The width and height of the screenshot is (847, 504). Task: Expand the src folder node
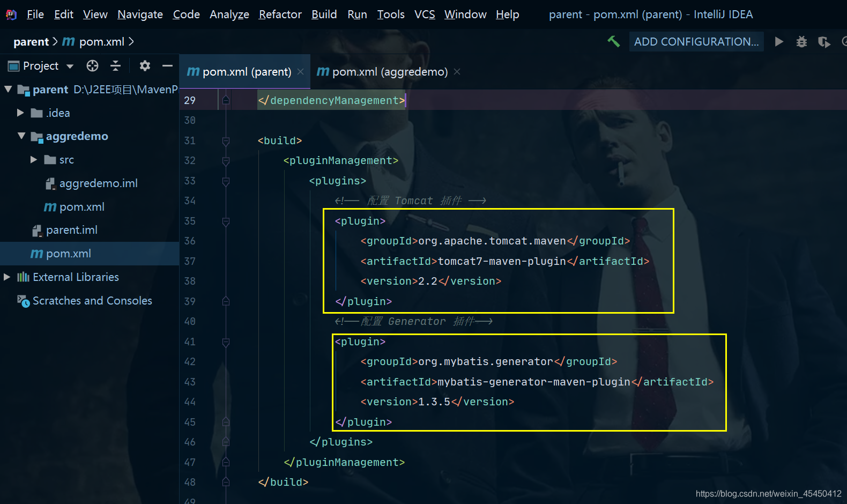click(x=34, y=160)
